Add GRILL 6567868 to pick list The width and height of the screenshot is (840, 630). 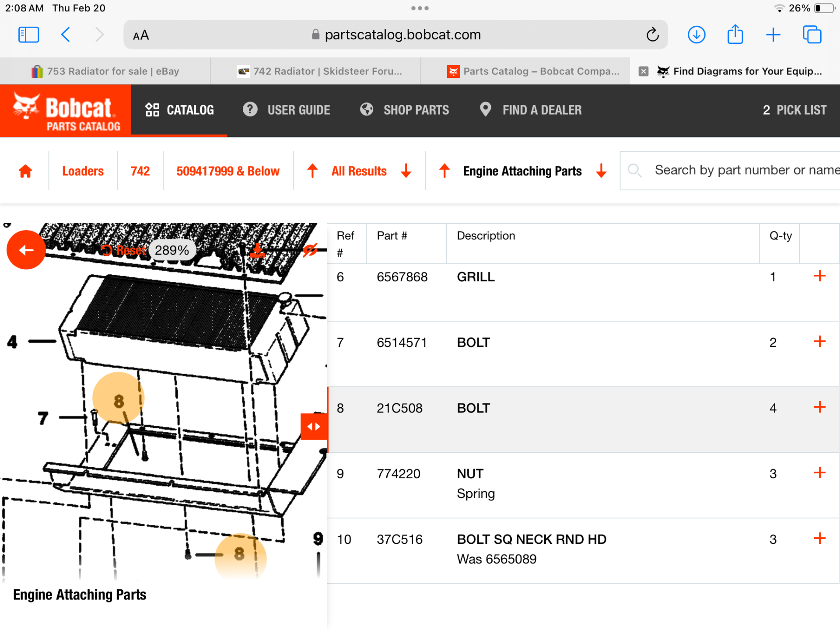819,276
